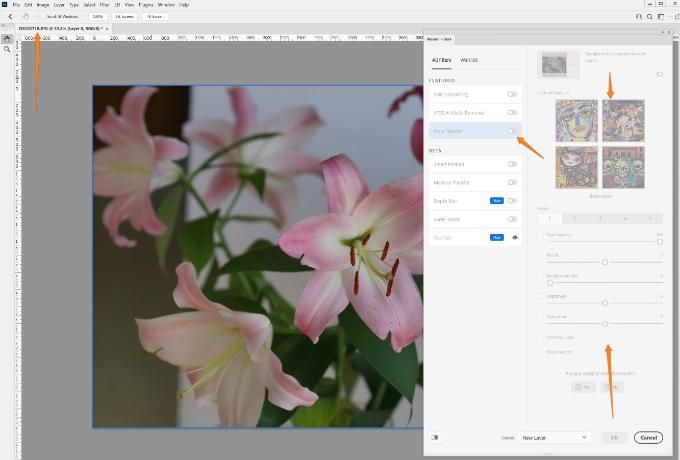This screenshot has width=680, height=460.
Task: Click the Cancel button
Action: tap(648, 437)
